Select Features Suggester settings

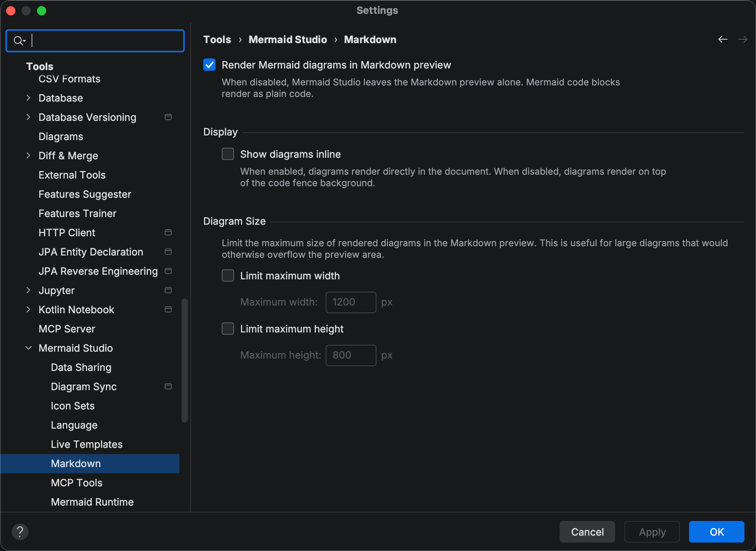point(85,194)
